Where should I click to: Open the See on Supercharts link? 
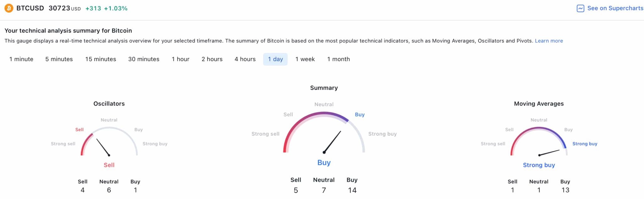pos(615,8)
